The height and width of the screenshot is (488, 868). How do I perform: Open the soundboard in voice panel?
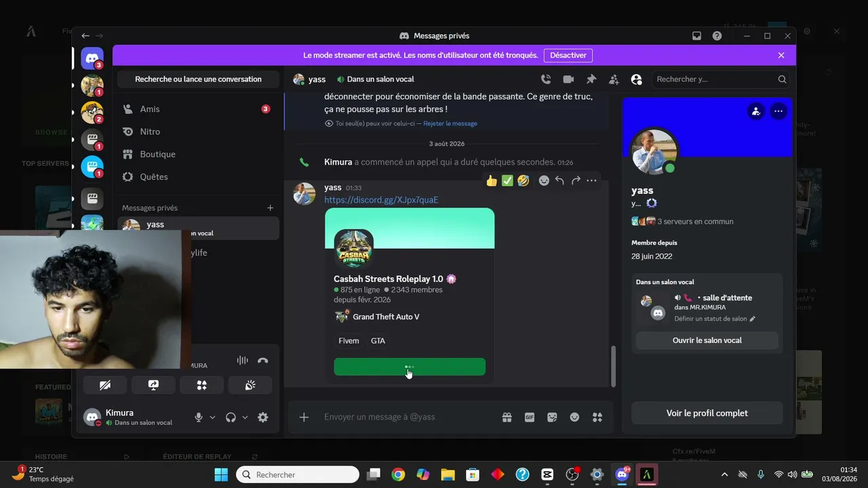tap(250, 385)
